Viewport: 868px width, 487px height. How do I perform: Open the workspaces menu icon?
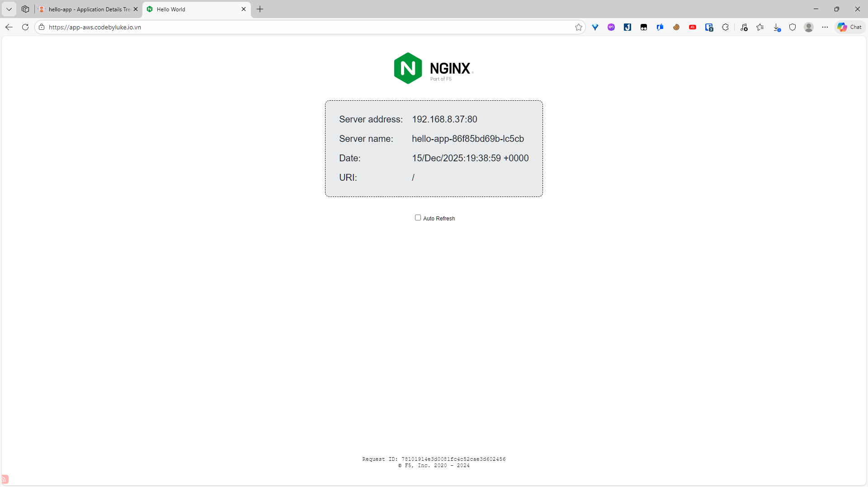pyautogui.click(x=25, y=9)
